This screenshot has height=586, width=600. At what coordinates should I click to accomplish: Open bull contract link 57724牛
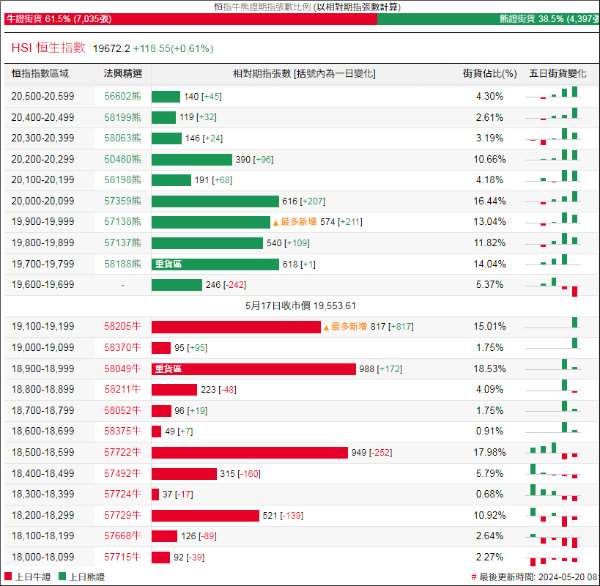tap(122, 494)
